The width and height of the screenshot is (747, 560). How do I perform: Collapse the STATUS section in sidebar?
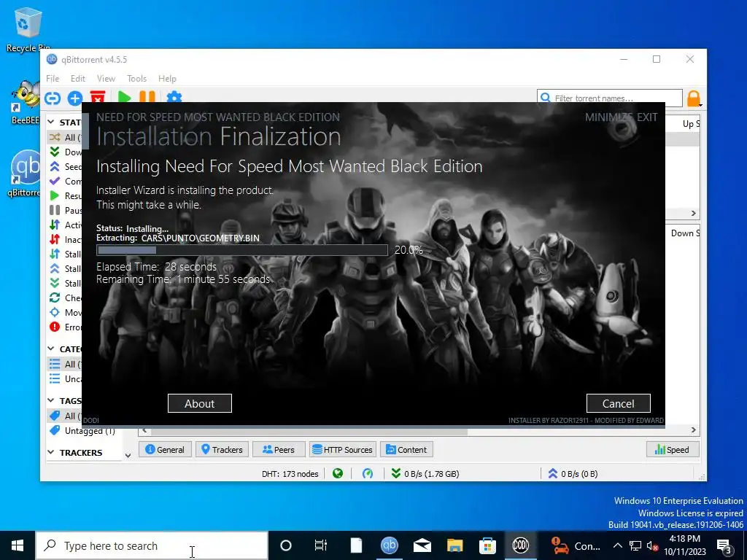coord(51,122)
